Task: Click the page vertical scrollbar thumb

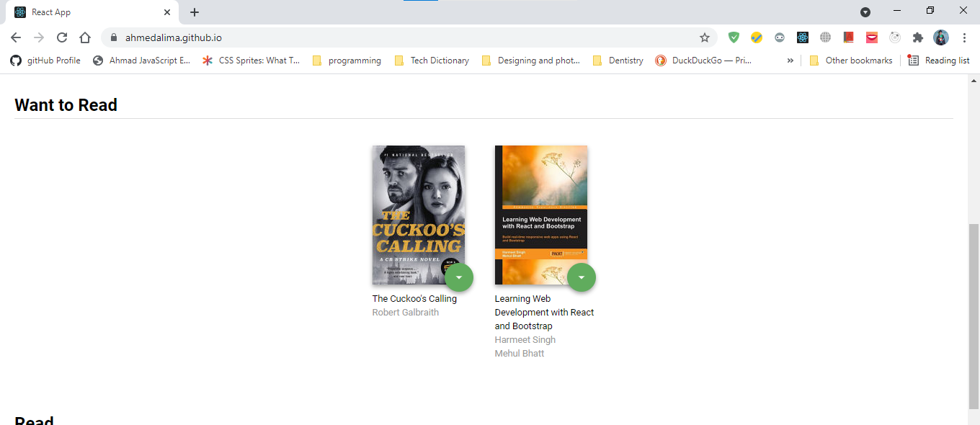Action: (x=974, y=316)
